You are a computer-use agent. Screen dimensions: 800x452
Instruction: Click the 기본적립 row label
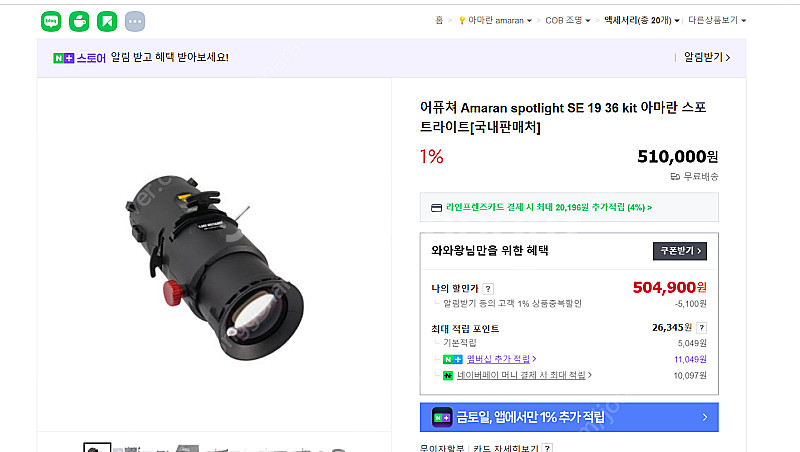coord(460,343)
